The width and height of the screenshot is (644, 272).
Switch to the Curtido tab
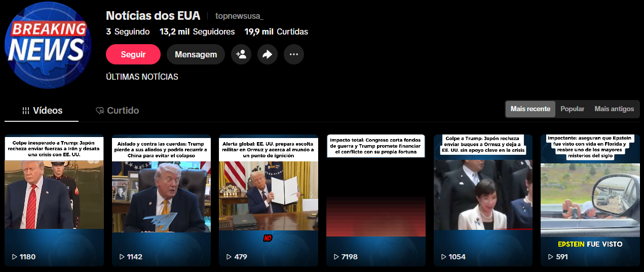point(117,111)
